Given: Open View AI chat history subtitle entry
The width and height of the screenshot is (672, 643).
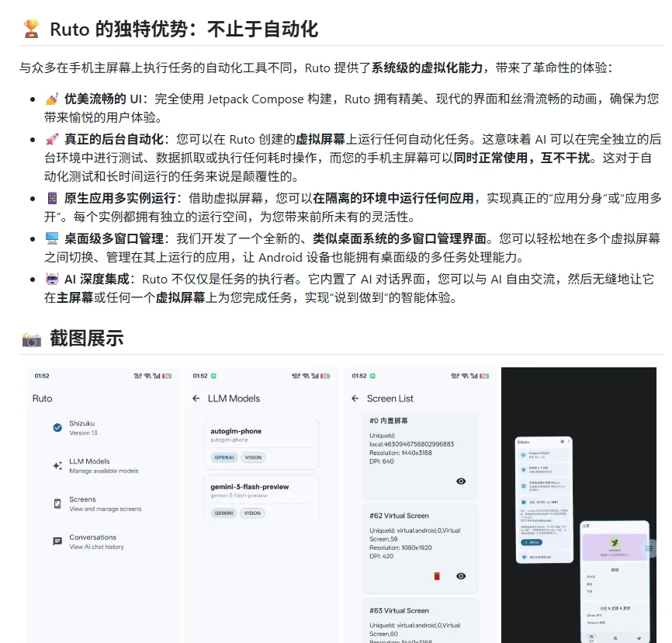Looking at the screenshot, I should point(96,547).
